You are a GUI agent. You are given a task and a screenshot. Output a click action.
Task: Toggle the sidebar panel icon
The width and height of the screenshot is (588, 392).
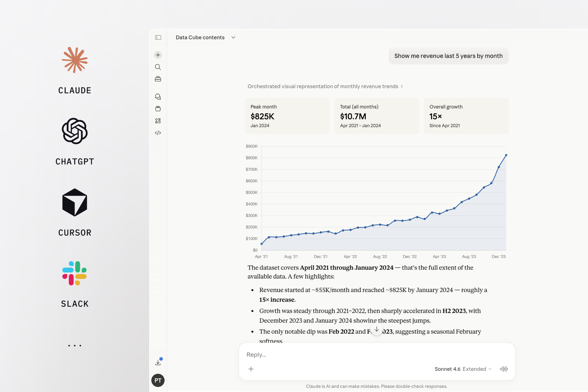[158, 37]
